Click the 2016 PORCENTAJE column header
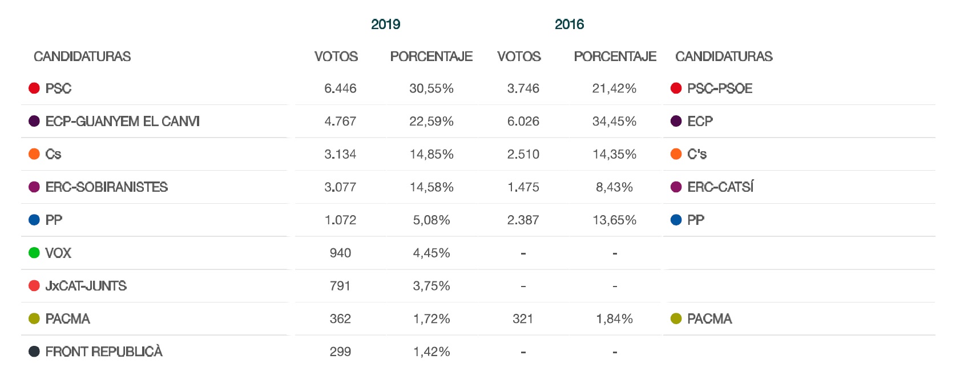The height and width of the screenshot is (367, 980). click(x=615, y=57)
